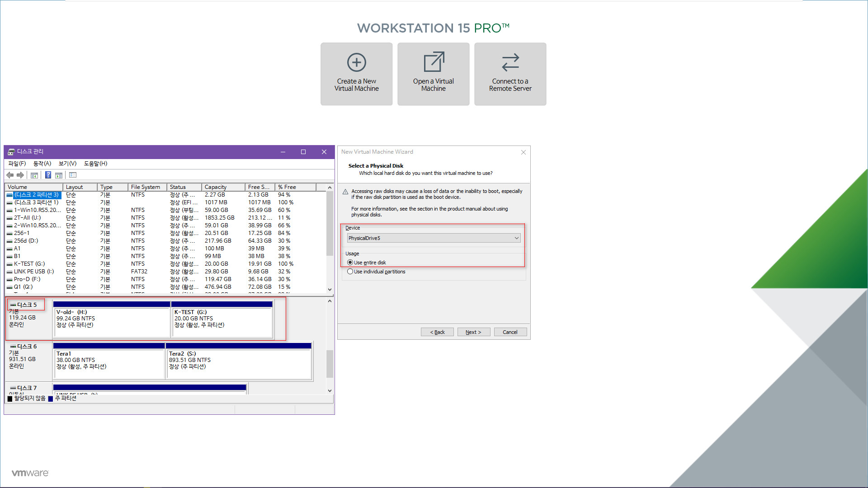Sort by Volume column header
This screenshot has height=488, width=868.
[34, 187]
